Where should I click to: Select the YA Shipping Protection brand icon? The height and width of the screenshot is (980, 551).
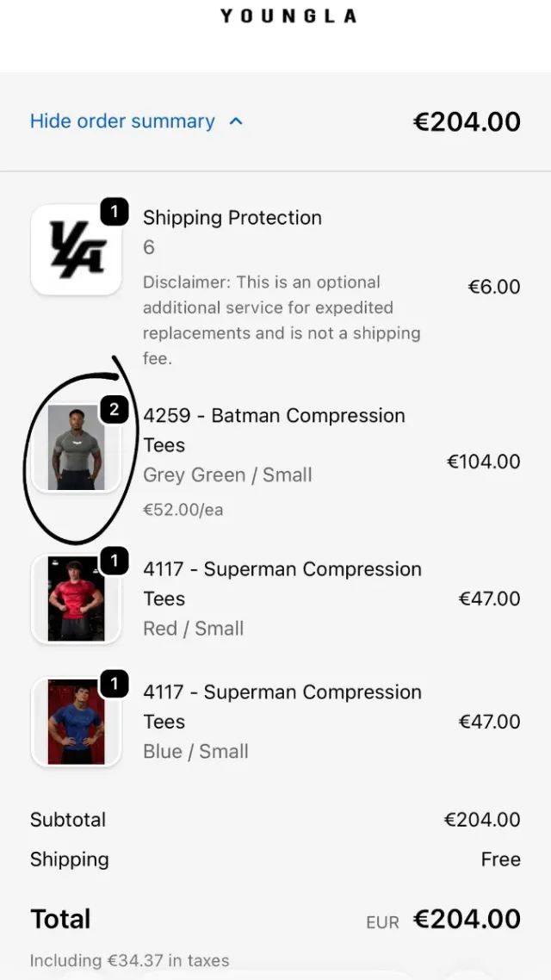click(x=76, y=250)
